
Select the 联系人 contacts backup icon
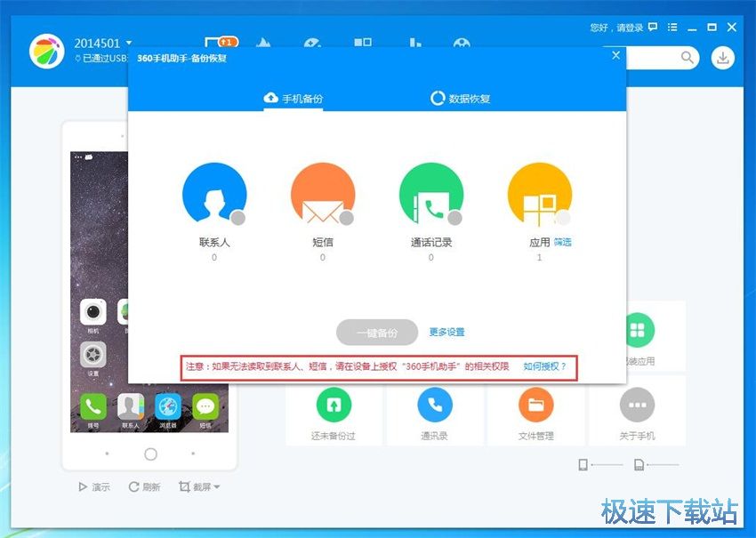pyautogui.click(x=214, y=194)
